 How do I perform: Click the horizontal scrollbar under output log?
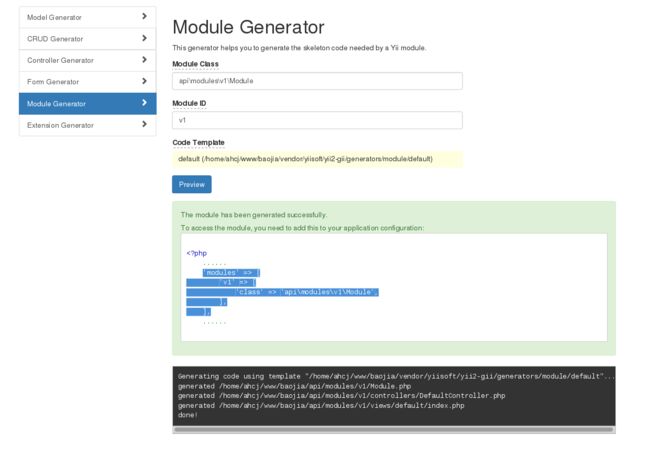coord(393,430)
